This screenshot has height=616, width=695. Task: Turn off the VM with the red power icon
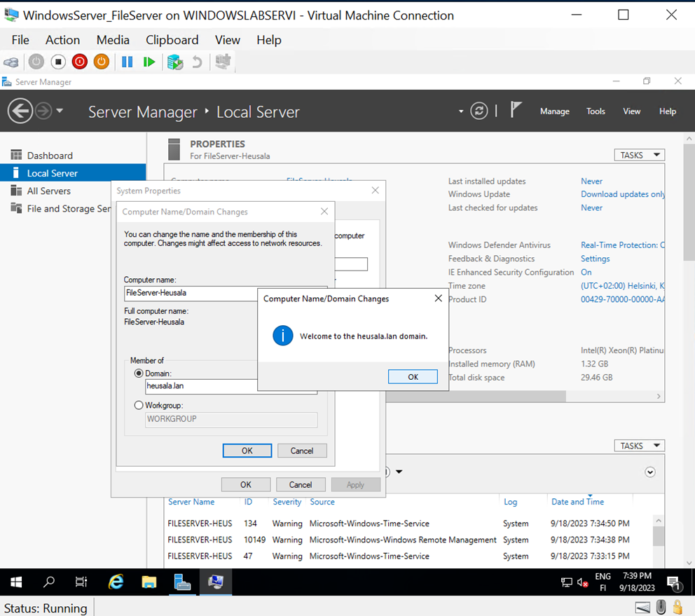pos(79,62)
